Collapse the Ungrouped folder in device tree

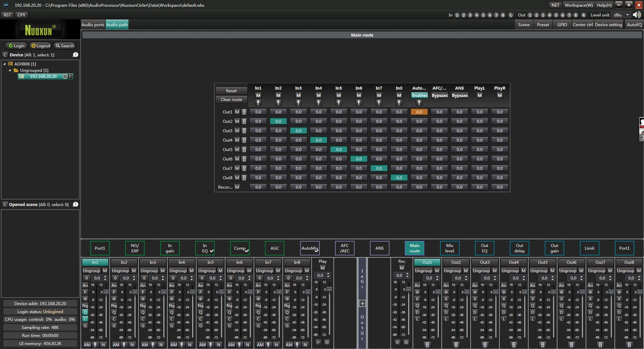[x=10, y=70]
